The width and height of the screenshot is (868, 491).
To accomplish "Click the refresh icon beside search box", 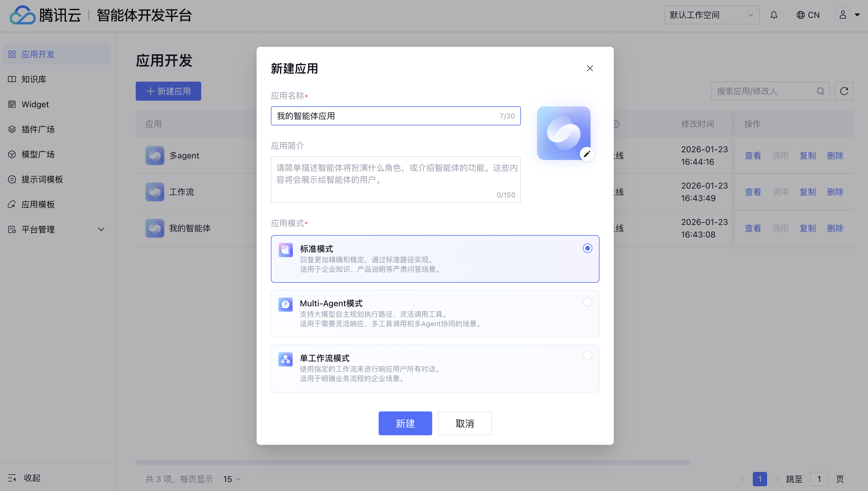I will (x=844, y=91).
